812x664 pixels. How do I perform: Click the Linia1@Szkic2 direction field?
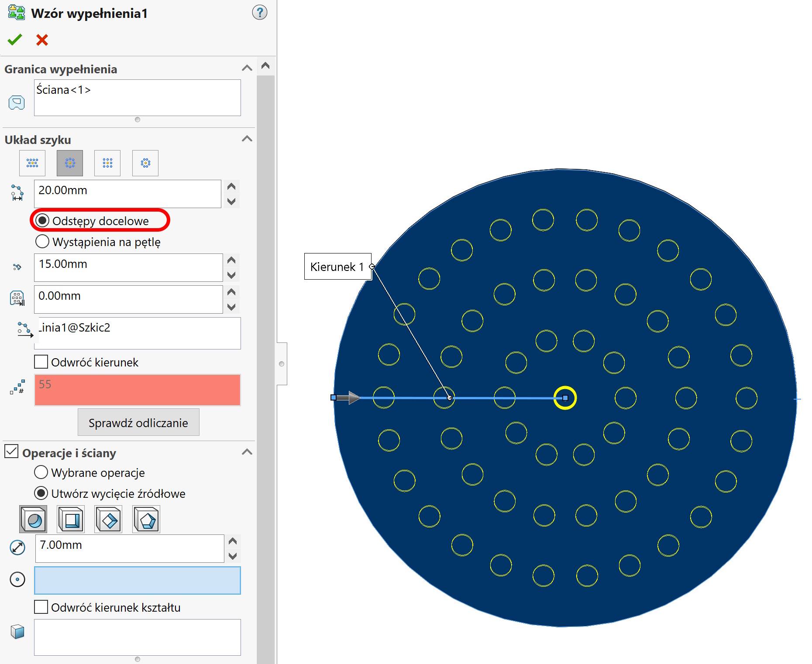click(138, 333)
